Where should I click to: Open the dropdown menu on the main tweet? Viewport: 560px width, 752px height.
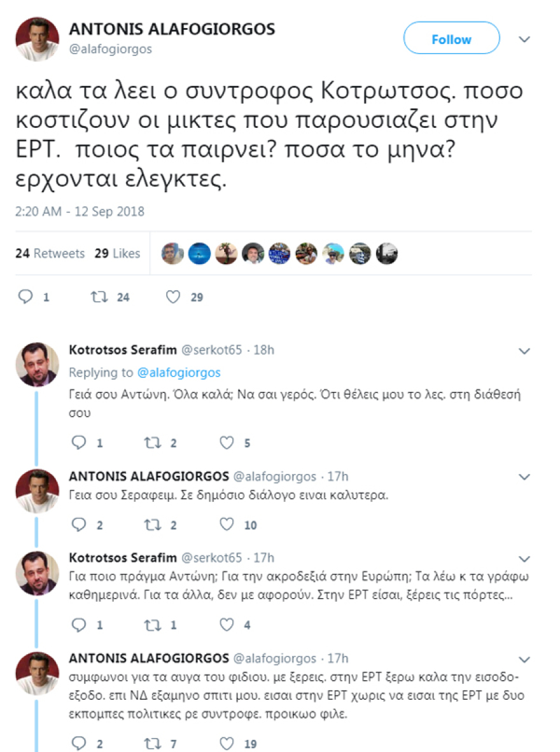[x=524, y=39]
